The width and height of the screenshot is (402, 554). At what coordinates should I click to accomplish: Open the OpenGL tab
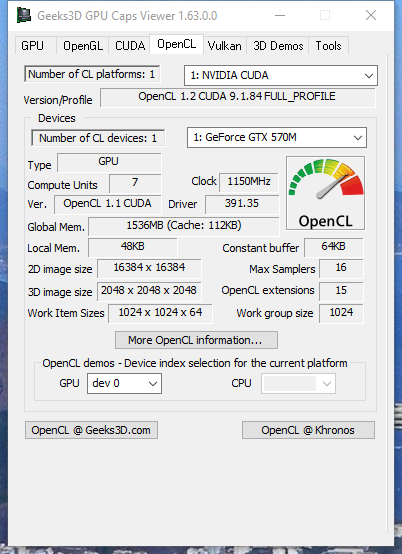[x=83, y=46]
